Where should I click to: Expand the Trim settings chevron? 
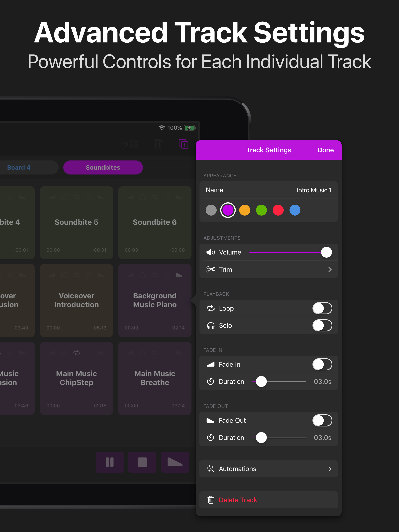330,269
